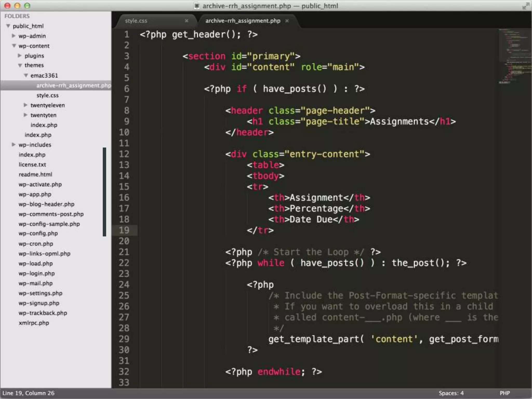Expand the twentyeleven theme folder
Image resolution: width=532 pixels, height=399 pixels.
pyautogui.click(x=25, y=105)
